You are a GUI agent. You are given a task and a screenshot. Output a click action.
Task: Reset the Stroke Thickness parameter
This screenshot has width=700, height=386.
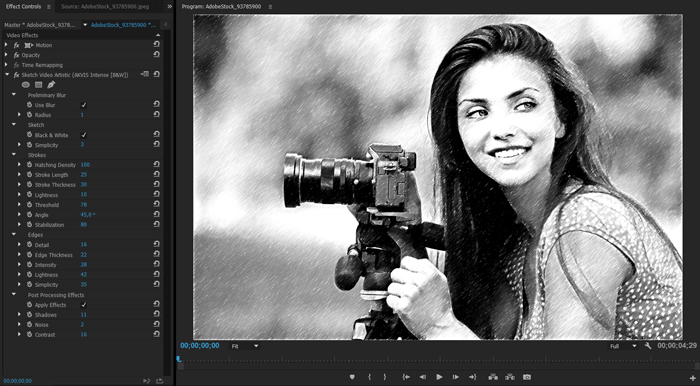[x=157, y=184]
